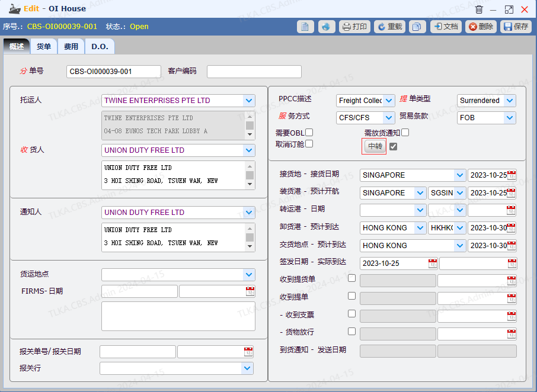Viewport: 537px width, 392px height.
Task: Click the 中转 transit button
Action: (375, 146)
